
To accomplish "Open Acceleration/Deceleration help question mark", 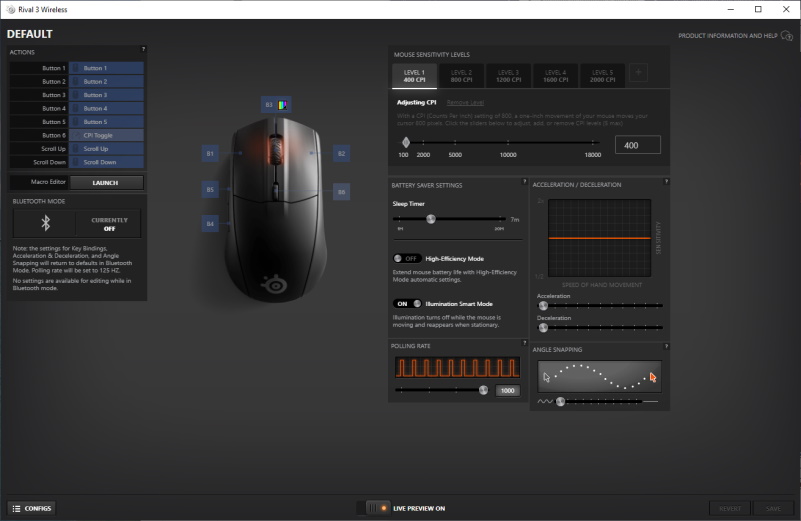I will [666, 181].
